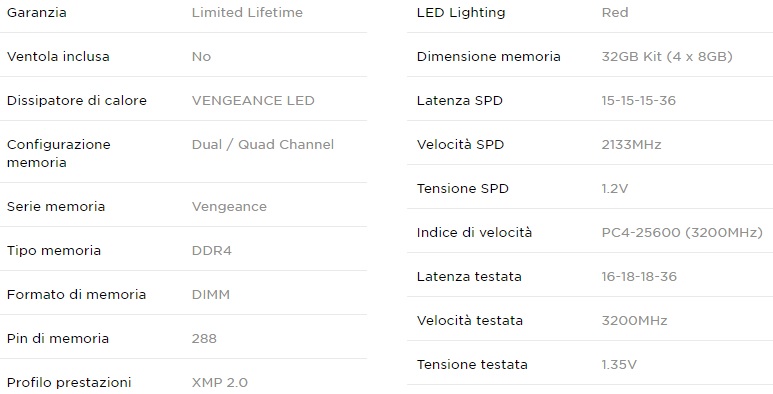The image size is (773, 394).
Task: Select the Limited Lifetime value
Action: pyautogui.click(x=247, y=12)
